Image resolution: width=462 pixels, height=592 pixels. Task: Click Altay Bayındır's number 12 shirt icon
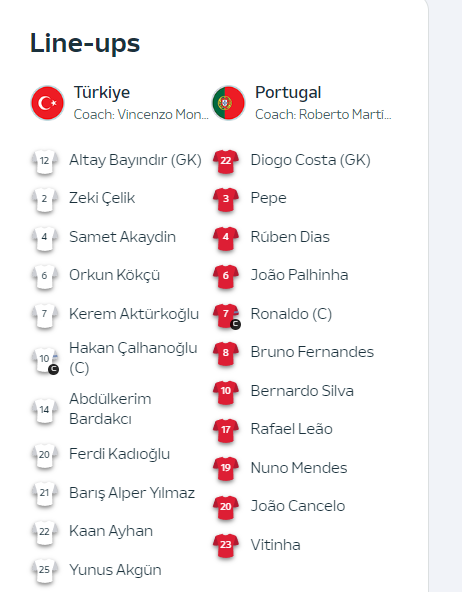pyautogui.click(x=45, y=162)
